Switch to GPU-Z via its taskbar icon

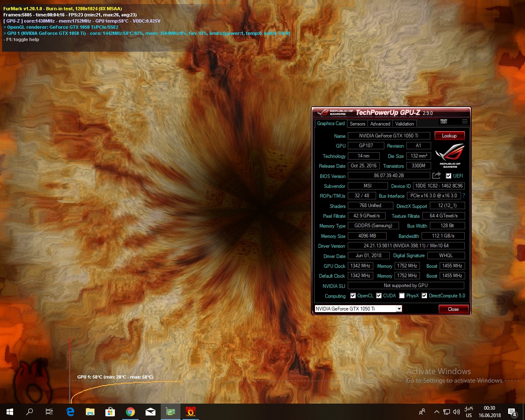[x=171, y=412]
